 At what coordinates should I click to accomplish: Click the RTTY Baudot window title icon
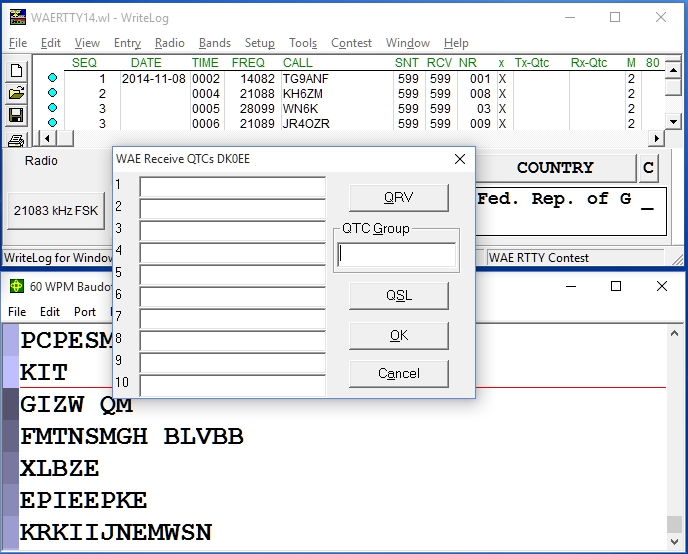click(17, 286)
